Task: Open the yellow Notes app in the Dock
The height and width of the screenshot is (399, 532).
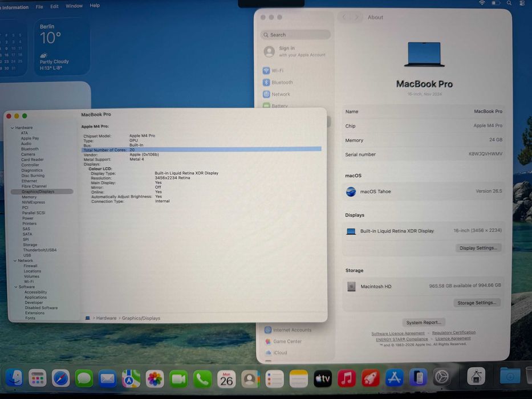Action: click(299, 378)
